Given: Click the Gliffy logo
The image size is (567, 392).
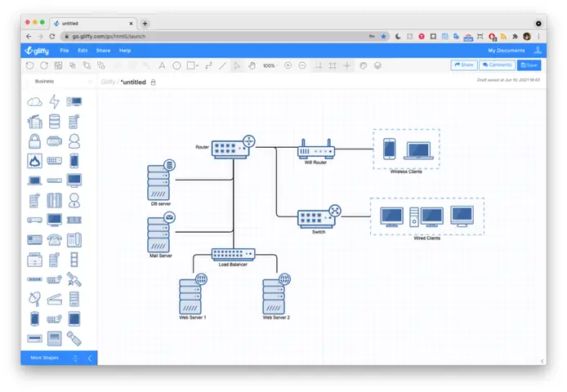Looking at the screenshot, I should point(37,51).
